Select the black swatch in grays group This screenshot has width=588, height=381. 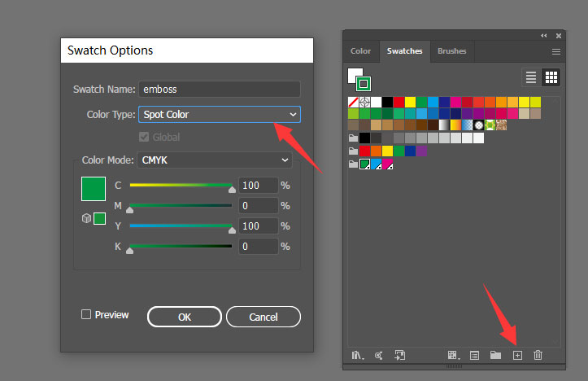[365, 138]
